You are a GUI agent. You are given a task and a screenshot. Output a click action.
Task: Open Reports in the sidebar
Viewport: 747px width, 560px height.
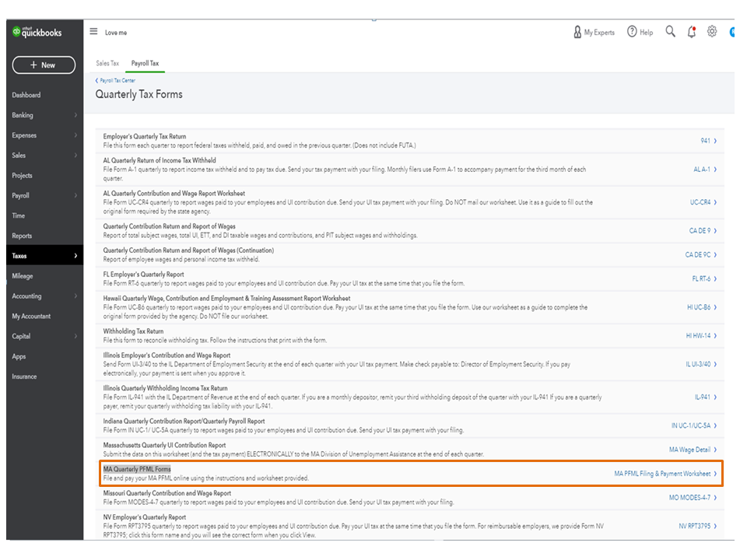(x=22, y=236)
